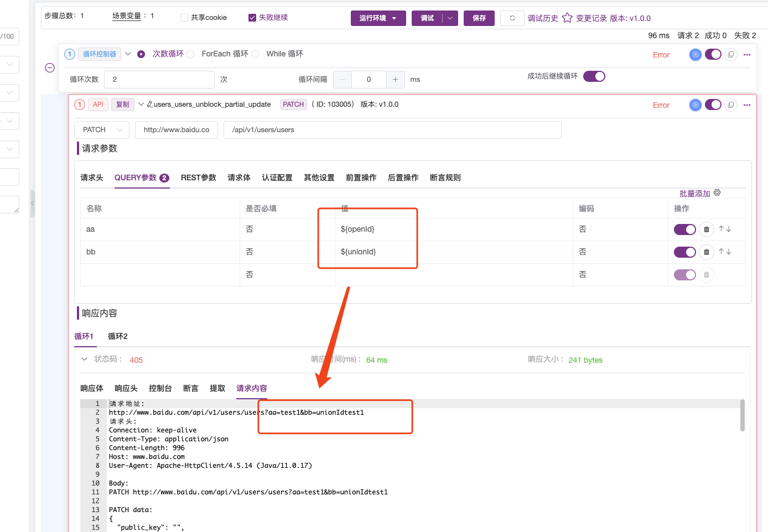The image size is (768, 532).
Task: Save the scenario with 保存 button
Action: click(x=479, y=18)
